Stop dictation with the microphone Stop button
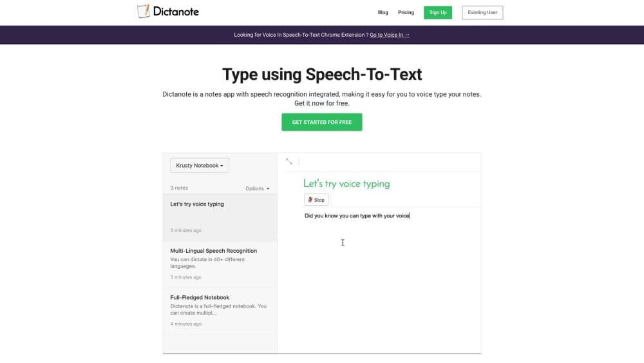Viewport: 644px width, 363px height. [x=316, y=200]
